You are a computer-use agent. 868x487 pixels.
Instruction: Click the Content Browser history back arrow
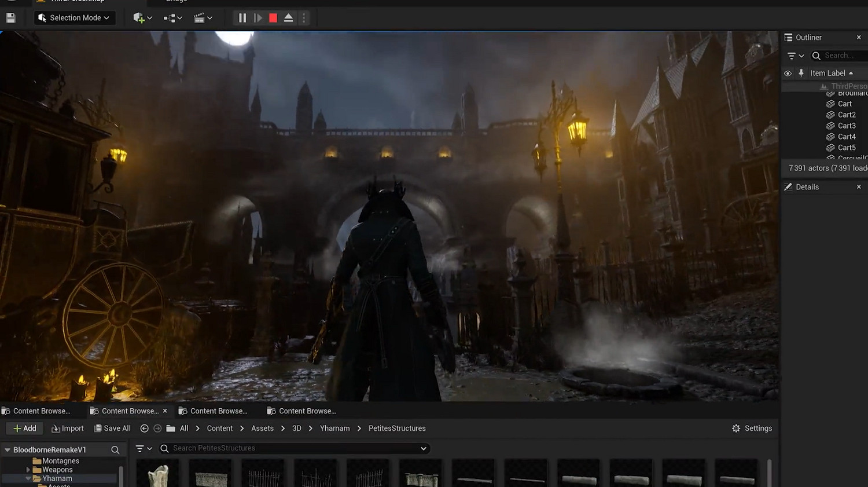(145, 429)
